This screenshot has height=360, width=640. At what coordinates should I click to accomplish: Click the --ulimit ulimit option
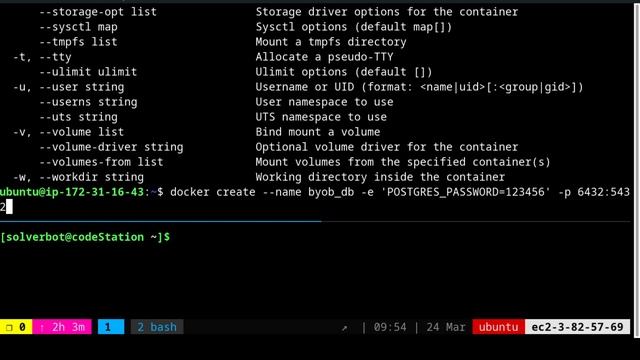(x=88, y=72)
